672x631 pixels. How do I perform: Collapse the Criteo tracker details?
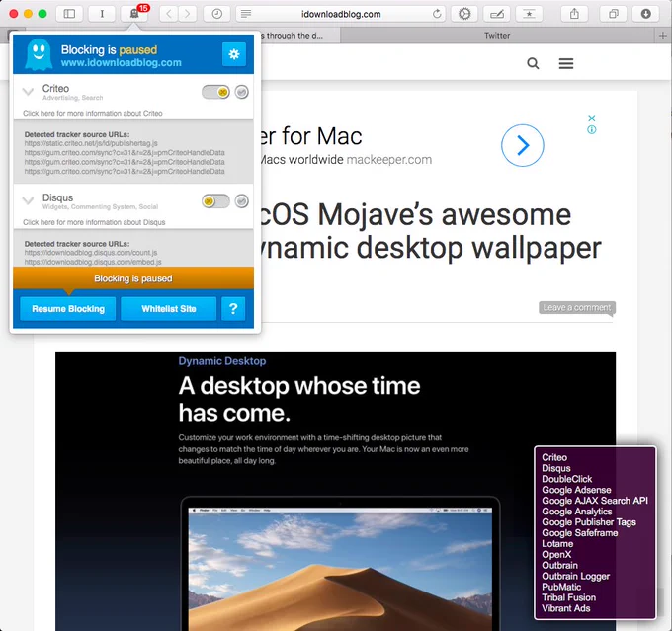[28, 92]
